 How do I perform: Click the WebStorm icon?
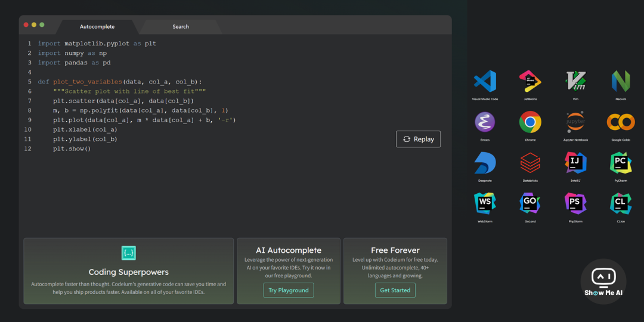(485, 203)
